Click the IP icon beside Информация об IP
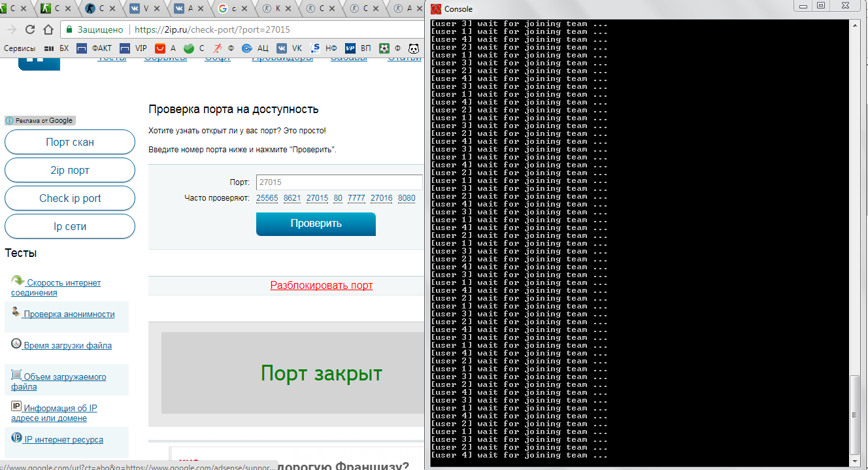The width and height of the screenshot is (868, 470). (16, 406)
